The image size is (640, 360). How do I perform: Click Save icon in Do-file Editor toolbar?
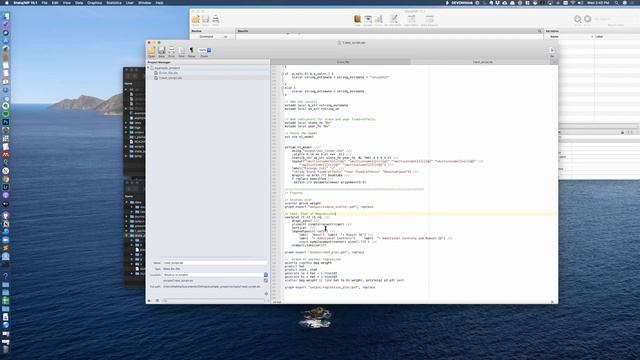tap(162, 51)
